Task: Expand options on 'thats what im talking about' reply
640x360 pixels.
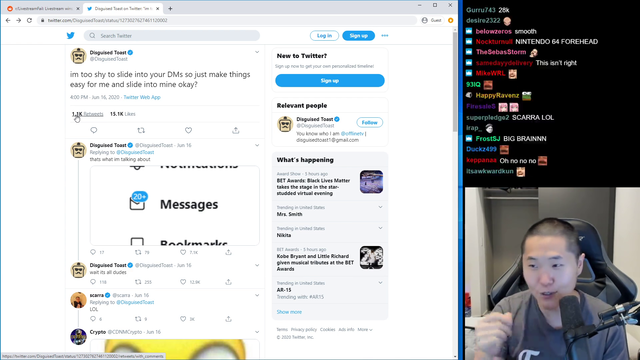Action: click(x=257, y=145)
